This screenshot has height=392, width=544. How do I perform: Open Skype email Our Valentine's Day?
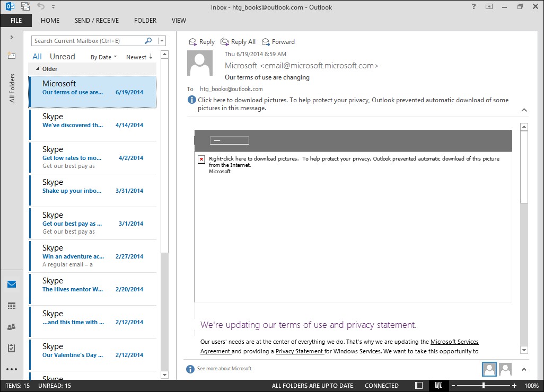[x=93, y=355]
